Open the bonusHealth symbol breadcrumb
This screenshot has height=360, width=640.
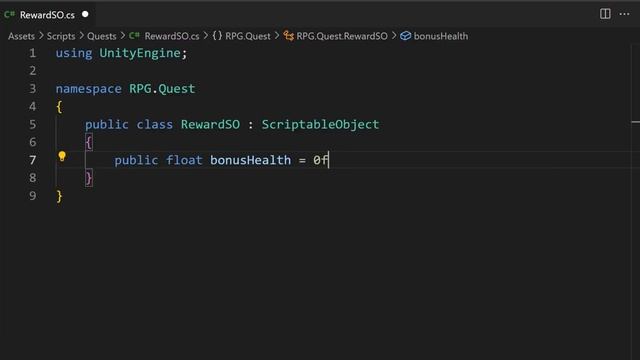coord(441,36)
